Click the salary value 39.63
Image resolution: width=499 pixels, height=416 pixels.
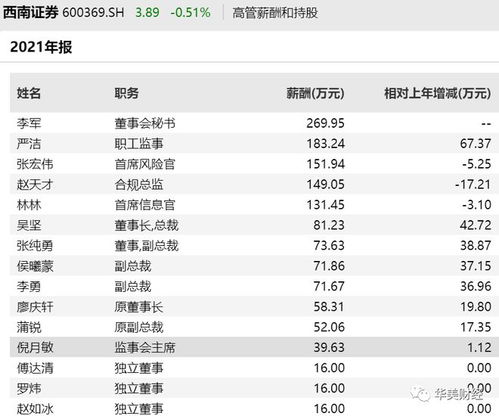point(329,348)
